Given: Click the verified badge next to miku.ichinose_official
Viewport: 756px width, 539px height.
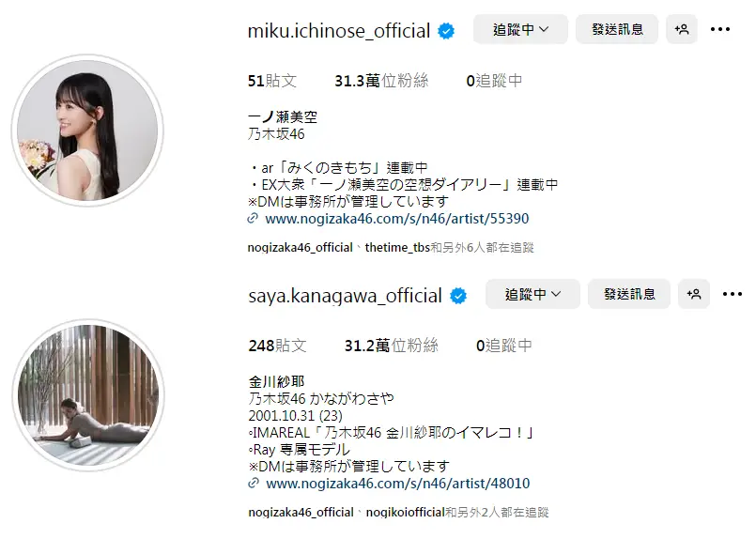Looking at the screenshot, I should [446, 31].
